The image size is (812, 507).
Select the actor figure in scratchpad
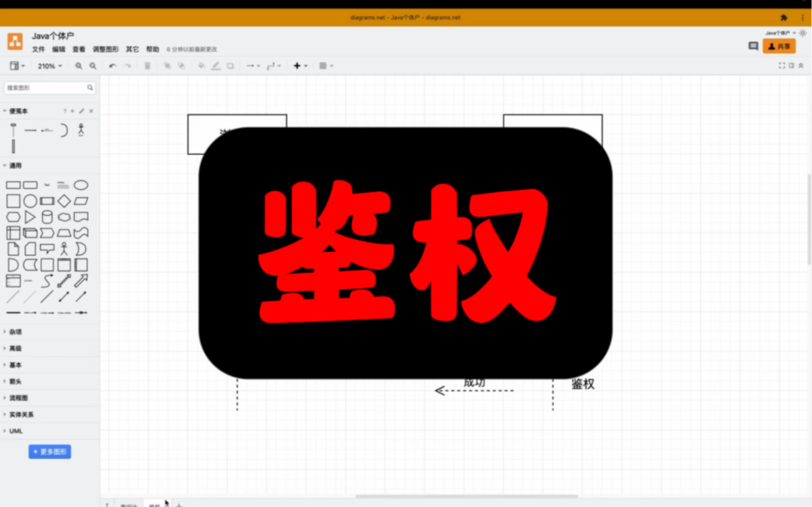(x=81, y=130)
